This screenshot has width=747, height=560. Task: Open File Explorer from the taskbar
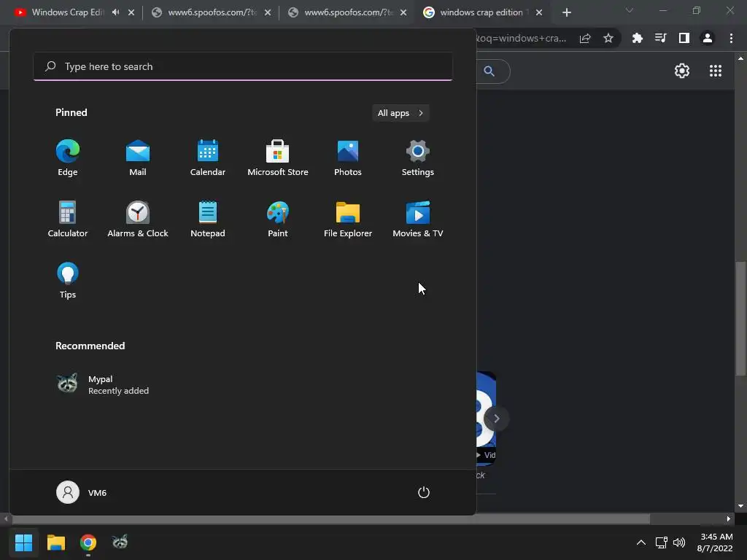56,542
